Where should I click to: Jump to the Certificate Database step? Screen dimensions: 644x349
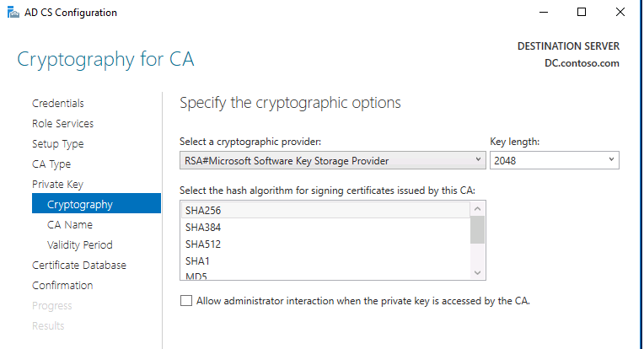click(x=79, y=266)
